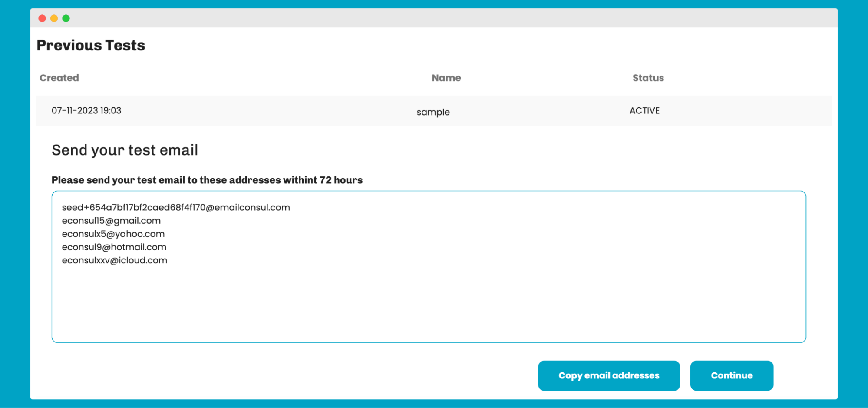The height and width of the screenshot is (408, 868).
Task: Click the test name 'sample'
Action: pos(433,112)
